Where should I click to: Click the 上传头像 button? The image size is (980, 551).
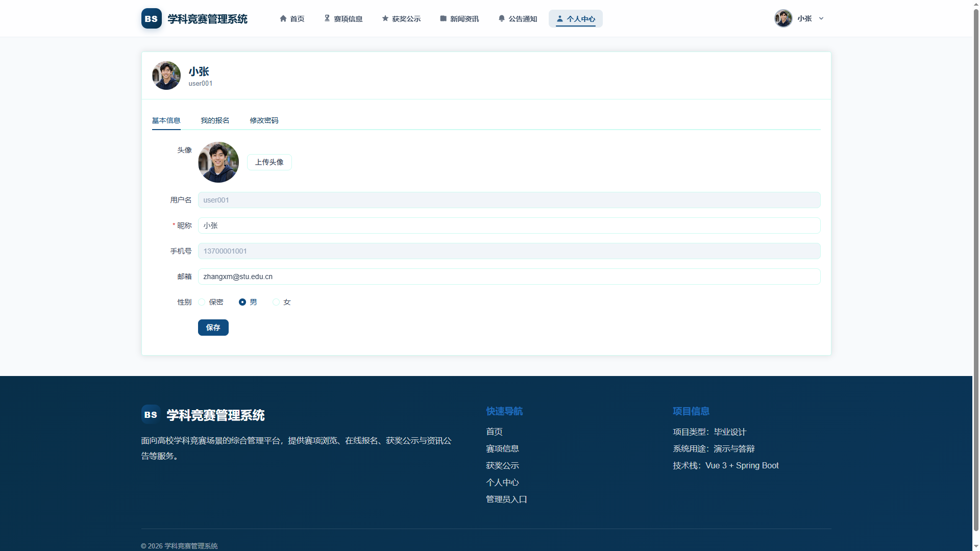point(269,162)
